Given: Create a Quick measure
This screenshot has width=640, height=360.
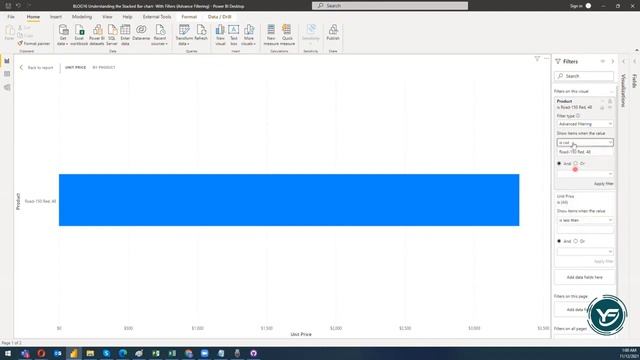Looking at the screenshot, I should [x=287, y=35].
